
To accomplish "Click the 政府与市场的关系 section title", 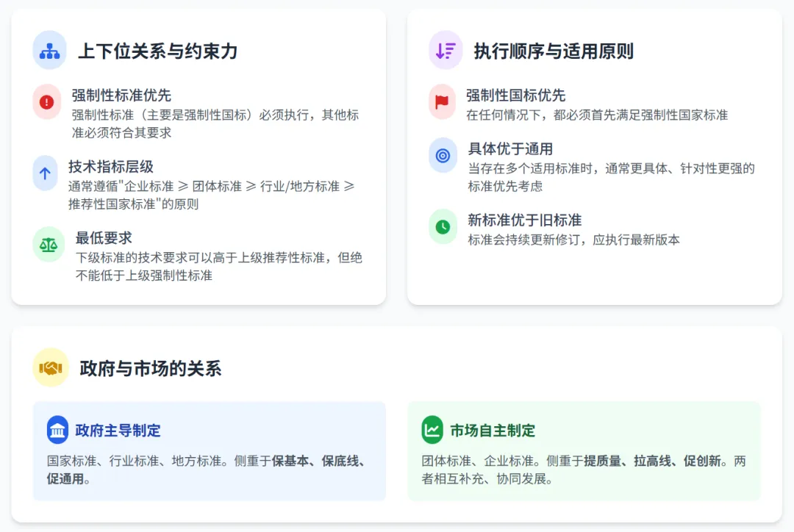I will point(150,368).
